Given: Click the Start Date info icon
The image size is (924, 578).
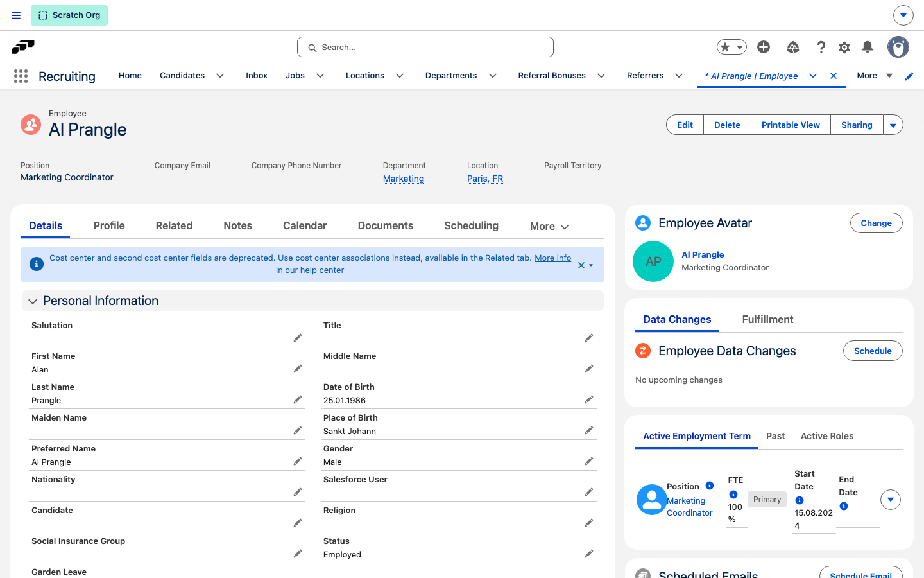Looking at the screenshot, I should pos(800,500).
